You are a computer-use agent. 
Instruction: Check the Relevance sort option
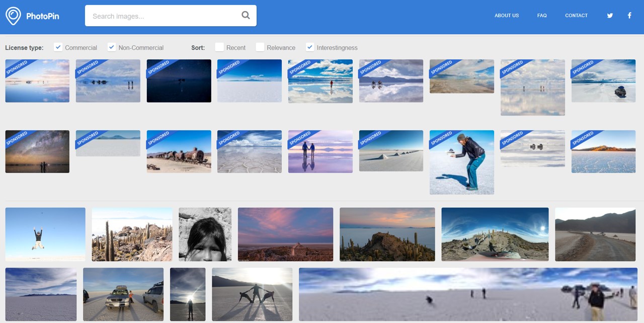(260, 47)
